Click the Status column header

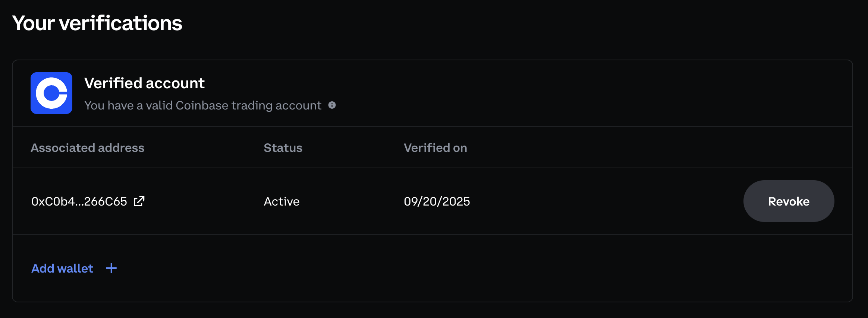[283, 148]
